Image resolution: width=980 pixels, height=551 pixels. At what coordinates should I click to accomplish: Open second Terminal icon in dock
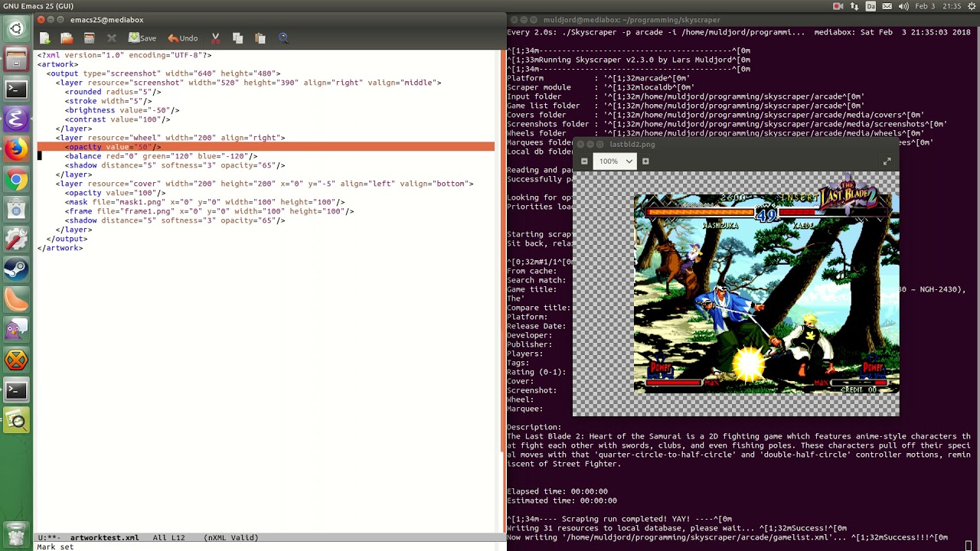[16, 390]
